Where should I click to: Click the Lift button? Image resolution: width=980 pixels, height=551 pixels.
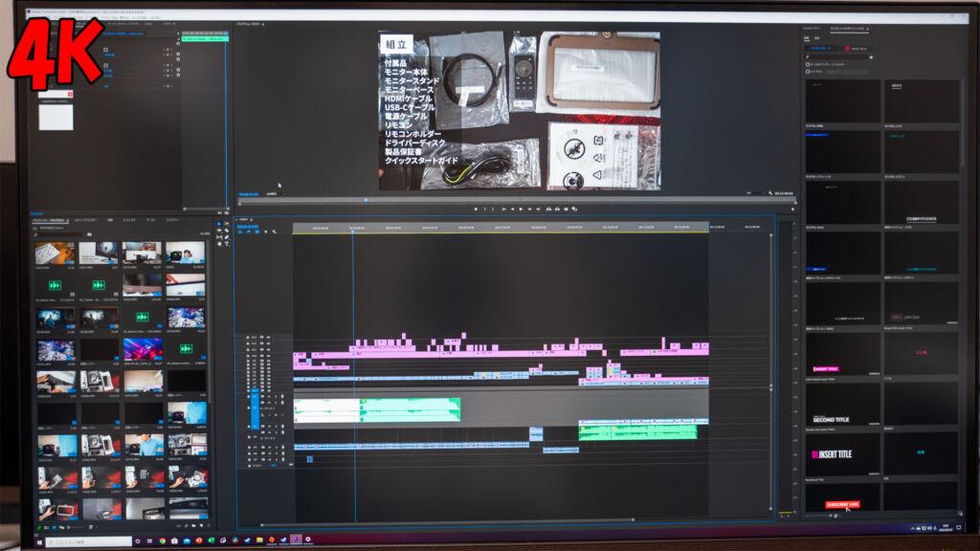(548, 209)
